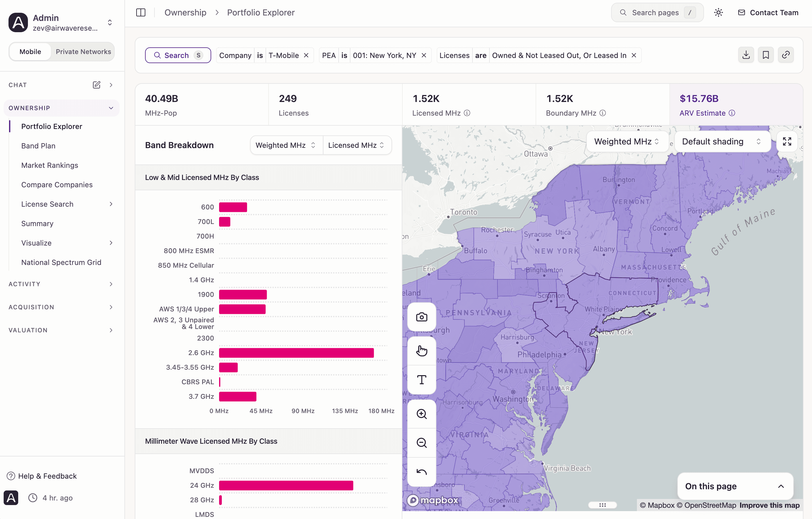Start a new chat with the compose icon
The height and width of the screenshot is (519, 812).
tap(96, 85)
